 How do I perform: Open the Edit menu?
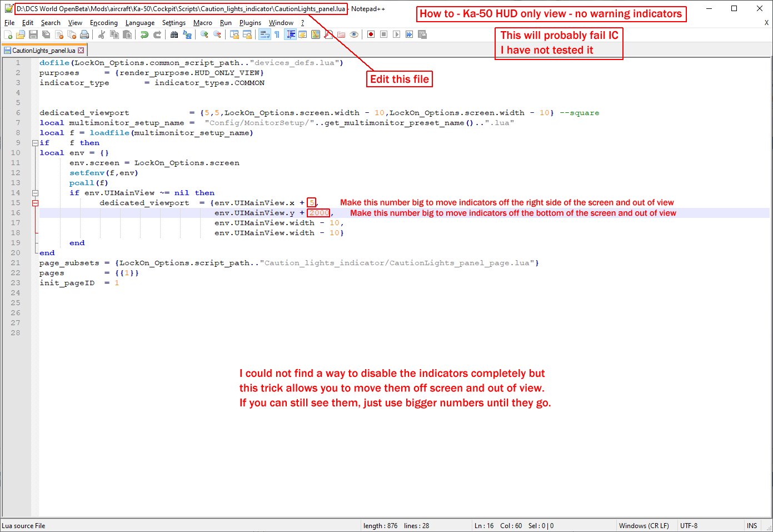(x=28, y=23)
